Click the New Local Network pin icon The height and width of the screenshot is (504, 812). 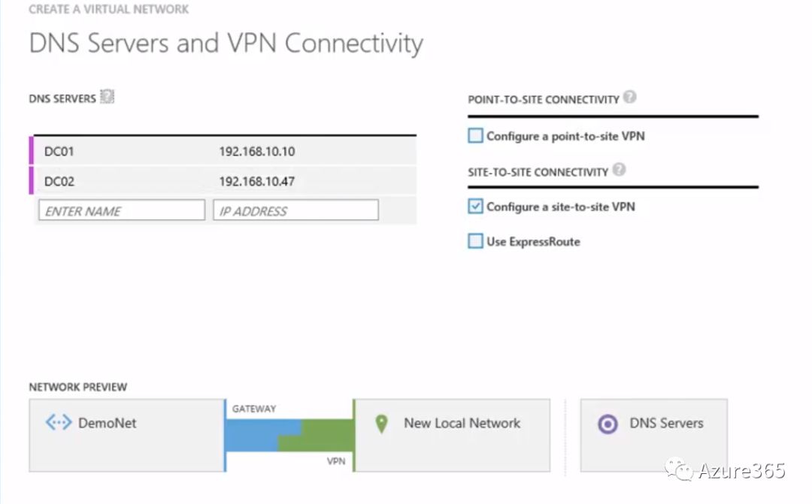click(381, 424)
